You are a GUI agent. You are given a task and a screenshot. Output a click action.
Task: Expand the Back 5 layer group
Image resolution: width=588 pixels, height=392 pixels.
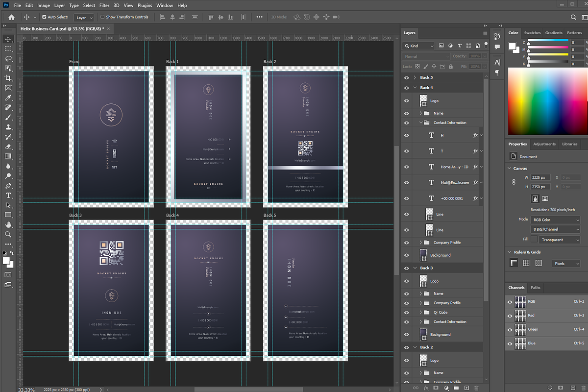pyautogui.click(x=415, y=77)
